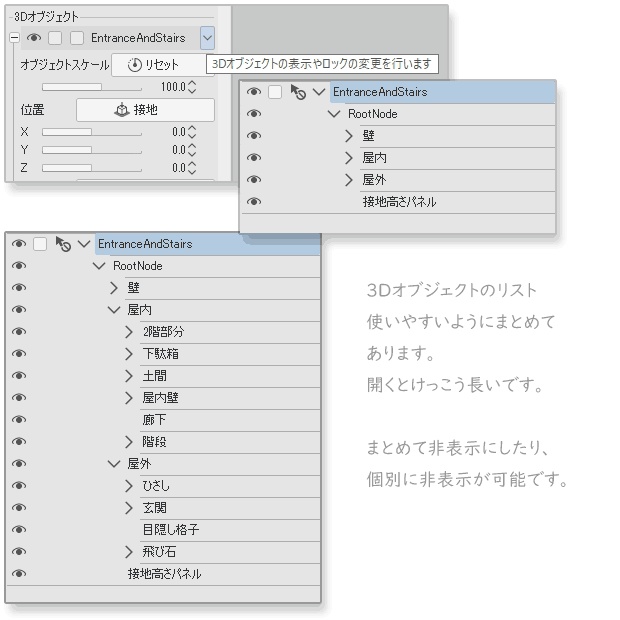Select 接地高さパネル in the short object list
620x620 pixels.
click(x=458, y=202)
